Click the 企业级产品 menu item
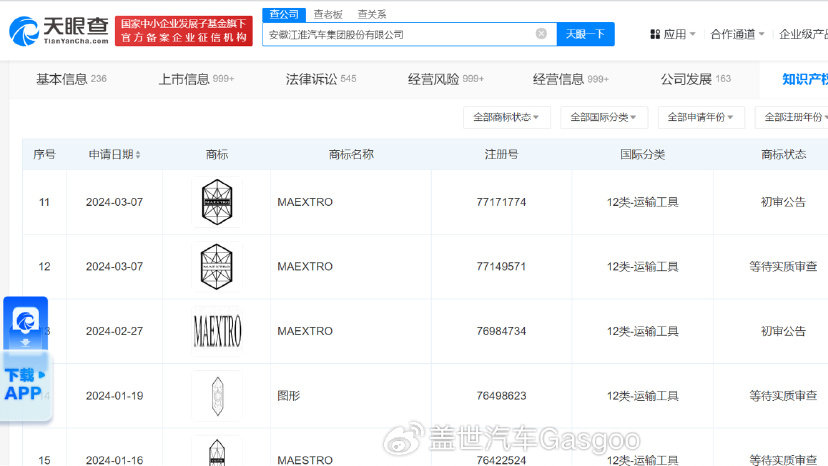The width and height of the screenshot is (828, 466). [x=803, y=34]
